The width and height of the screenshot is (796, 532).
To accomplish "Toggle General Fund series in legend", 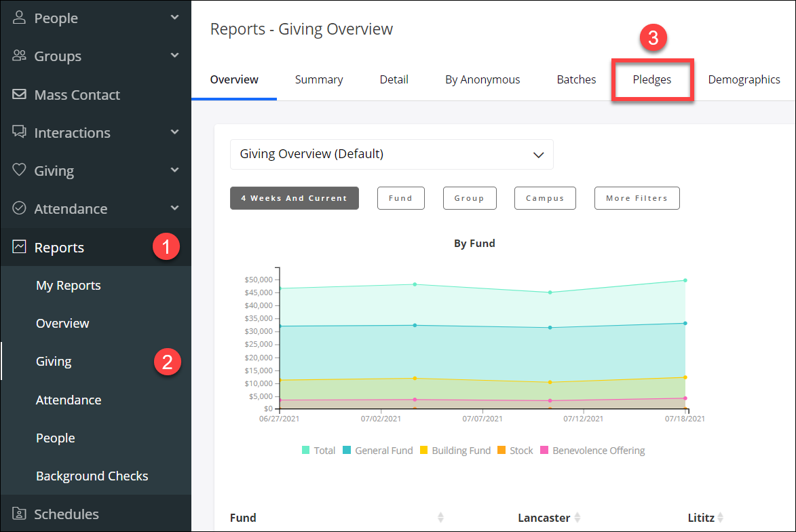I will 377,451.
